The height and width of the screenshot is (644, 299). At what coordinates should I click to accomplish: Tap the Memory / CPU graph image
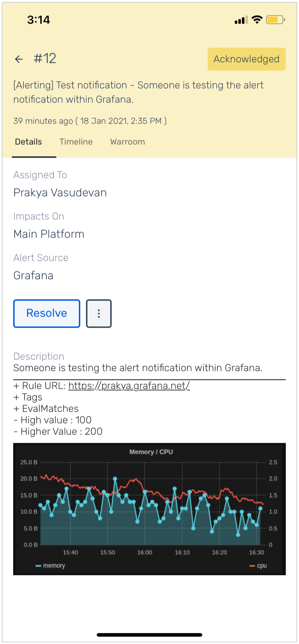(149, 509)
